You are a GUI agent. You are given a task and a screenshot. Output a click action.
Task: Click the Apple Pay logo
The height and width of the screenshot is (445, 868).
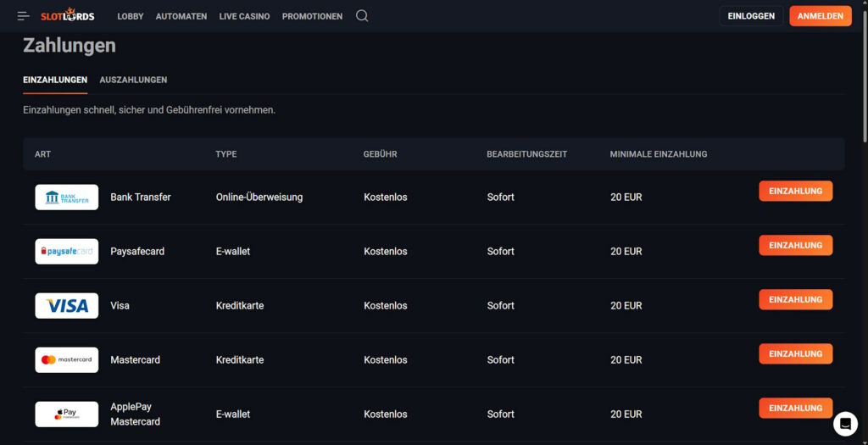pos(67,414)
